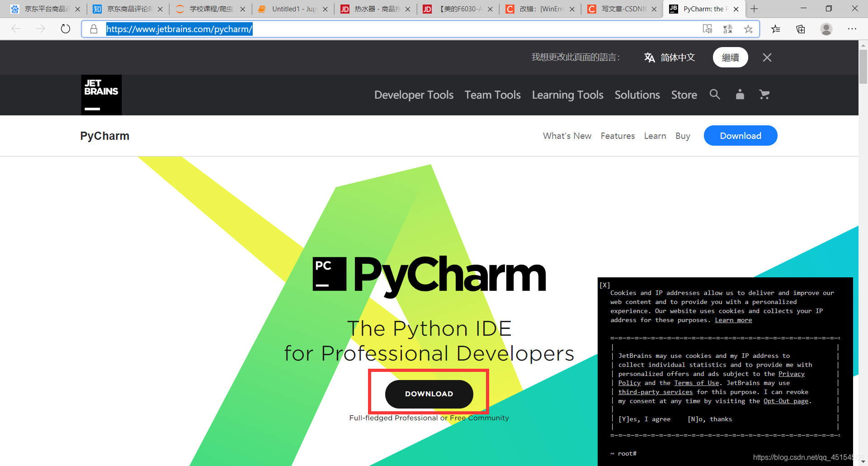Screen dimensions: 868x466
Task: Click the read aloud icon in address bar
Action: (x=708, y=29)
